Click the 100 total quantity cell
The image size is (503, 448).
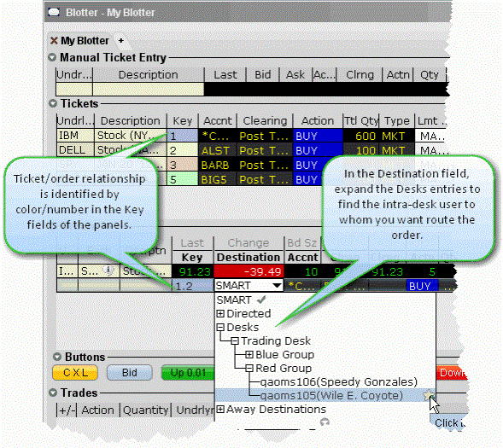(x=361, y=150)
